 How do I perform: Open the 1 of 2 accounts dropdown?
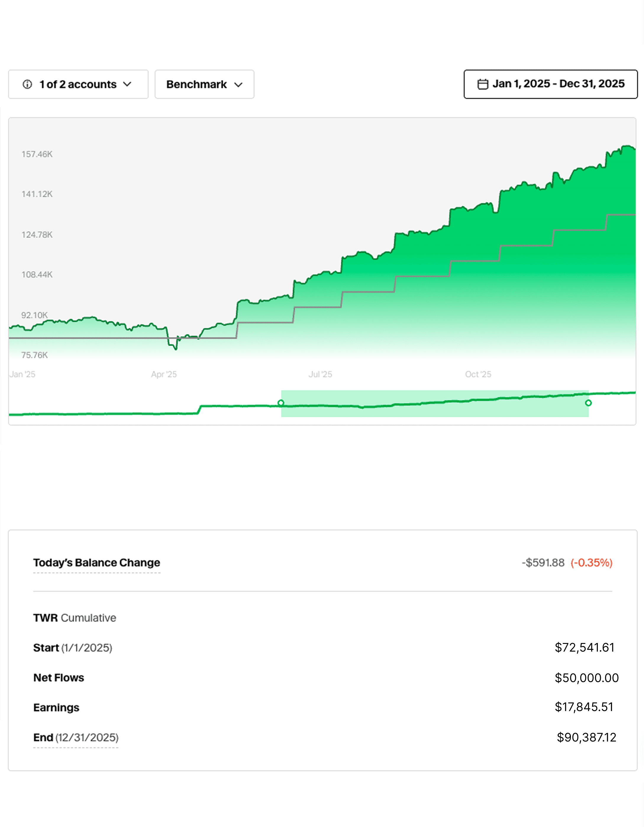click(x=78, y=84)
